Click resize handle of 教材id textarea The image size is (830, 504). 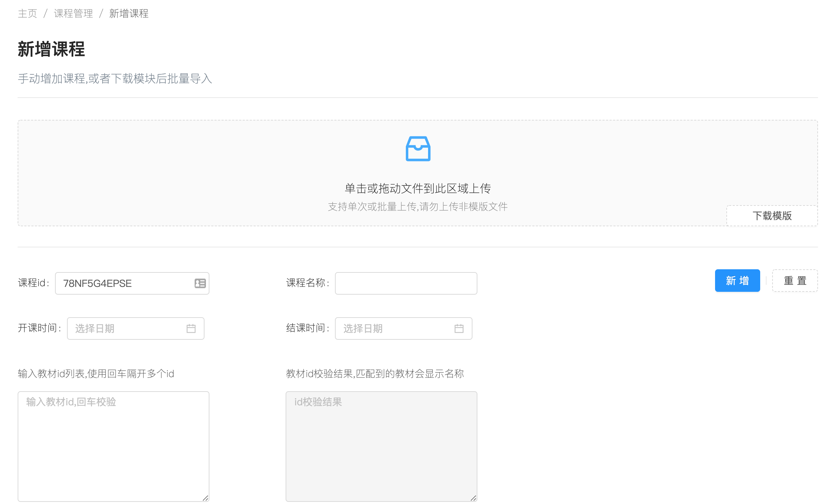205,498
